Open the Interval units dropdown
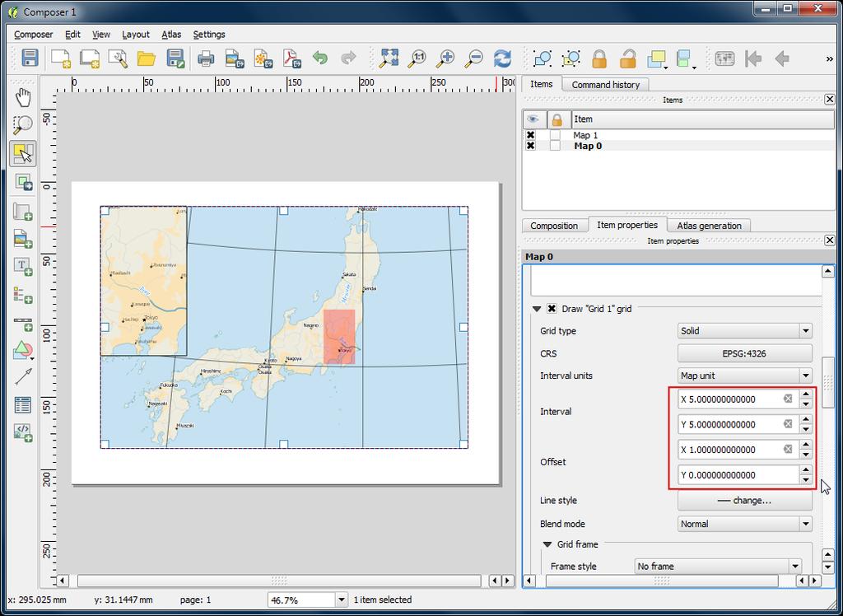The height and width of the screenshot is (616, 843). pos(744,376)
